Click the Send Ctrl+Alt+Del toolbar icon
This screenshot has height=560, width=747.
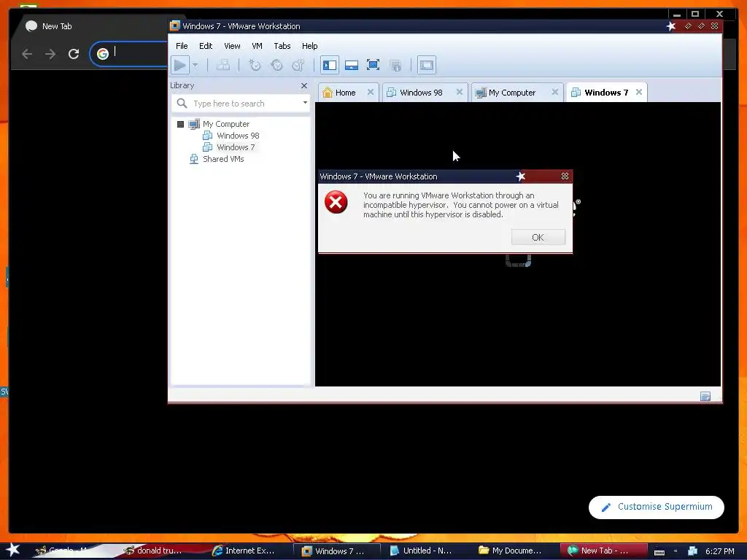click(x=223, y=65)
